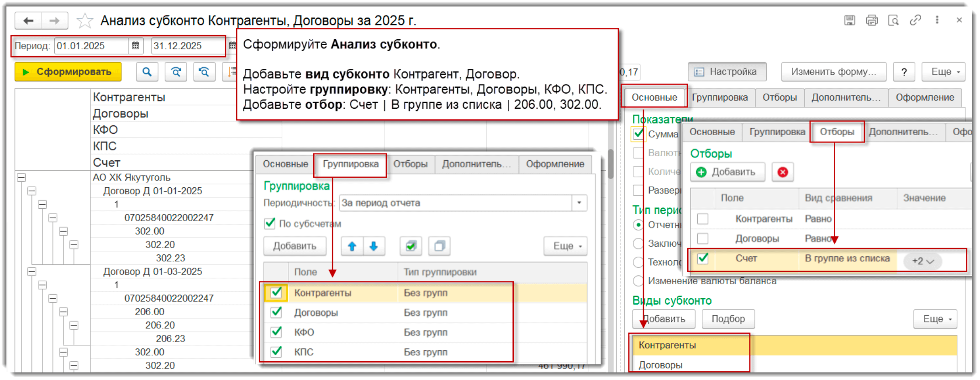Open Оформление tab in the grouping overlay panel
The image size is (980, 380).
[x=555, y=164]
